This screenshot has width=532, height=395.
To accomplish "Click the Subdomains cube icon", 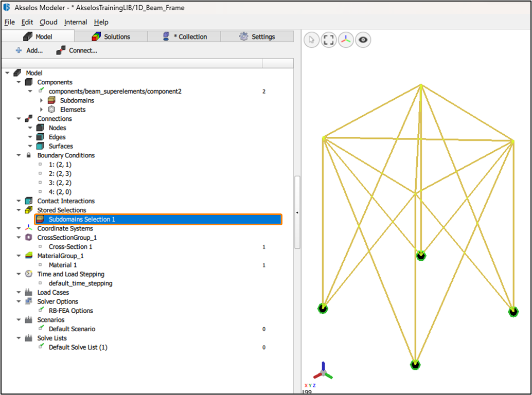I will 51,100.
